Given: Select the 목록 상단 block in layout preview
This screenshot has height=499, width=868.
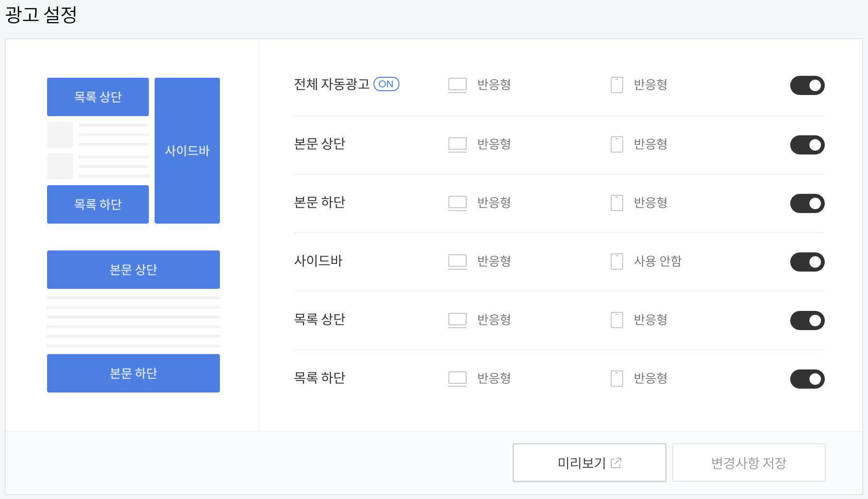Looking at the screenshot, I should coord(98,97).
